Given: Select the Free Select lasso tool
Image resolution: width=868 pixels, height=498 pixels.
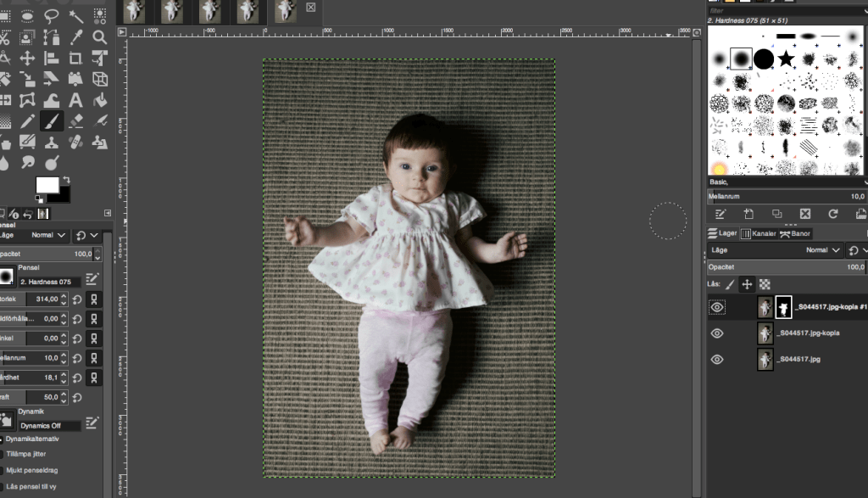Looking at the screenshot, I should [52, 16].
